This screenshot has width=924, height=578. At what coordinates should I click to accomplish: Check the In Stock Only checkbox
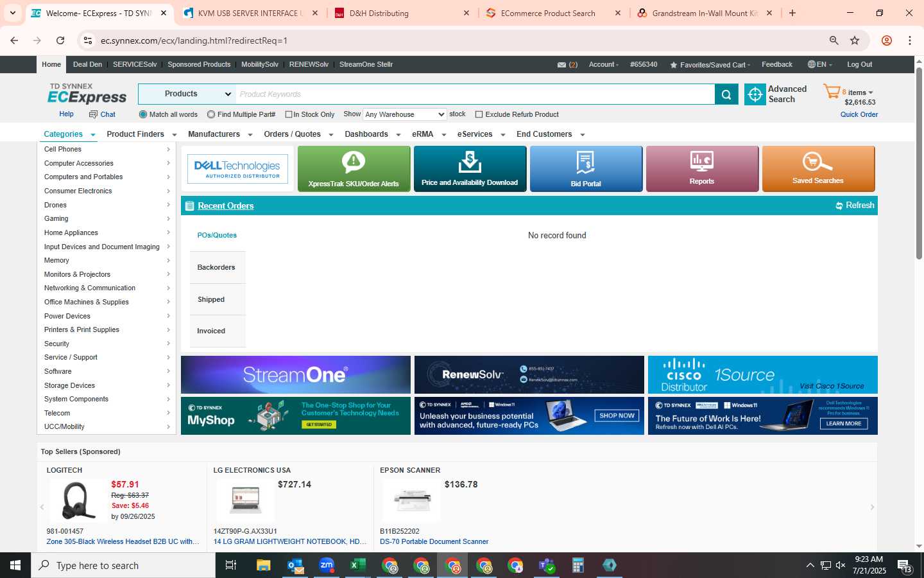click(x=289, y=114)
